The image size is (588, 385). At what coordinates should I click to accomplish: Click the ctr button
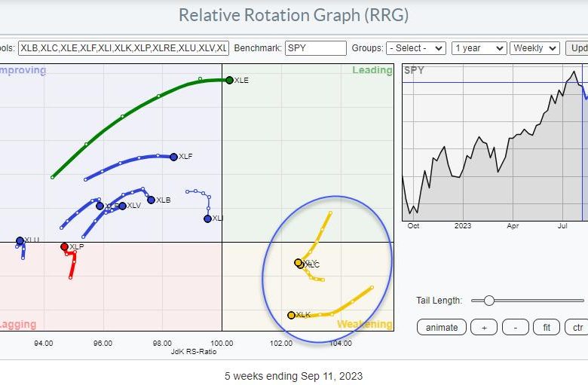[577, 327]
